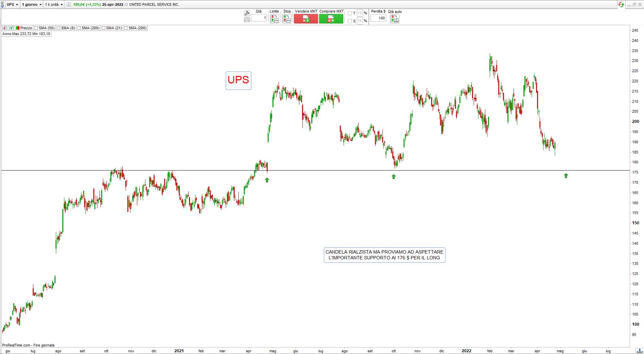Click the pin icon beside the UPS ticker
Viewport: 644px width, 354px height.
2,4
